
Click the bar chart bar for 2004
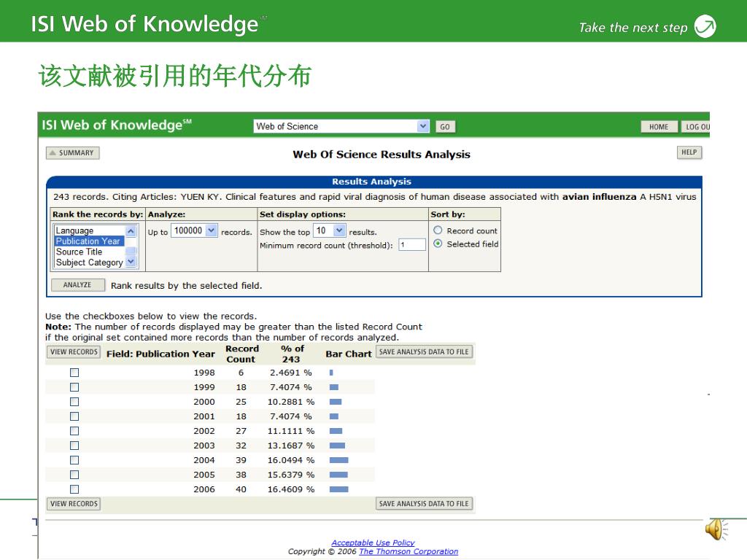click(x=338, y=460)
